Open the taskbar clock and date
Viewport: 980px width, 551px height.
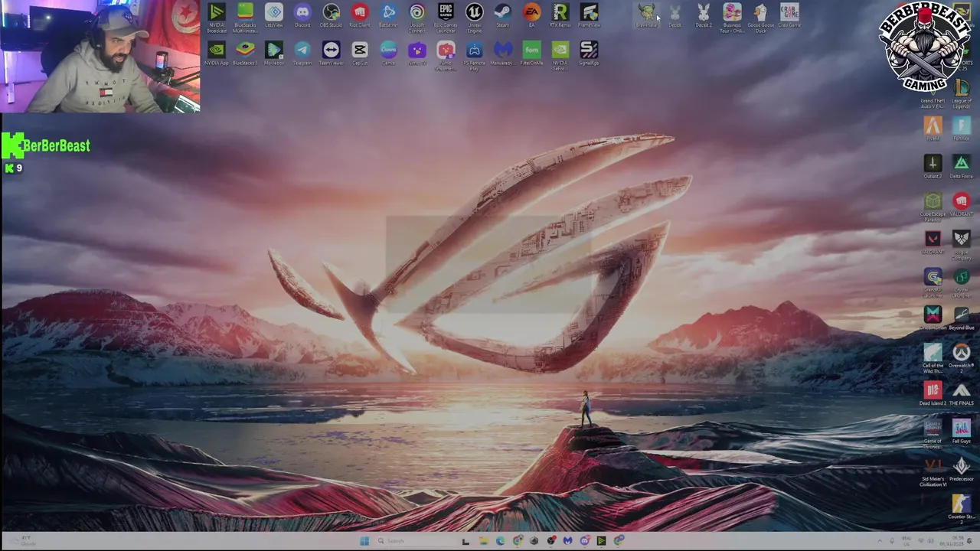953,541
